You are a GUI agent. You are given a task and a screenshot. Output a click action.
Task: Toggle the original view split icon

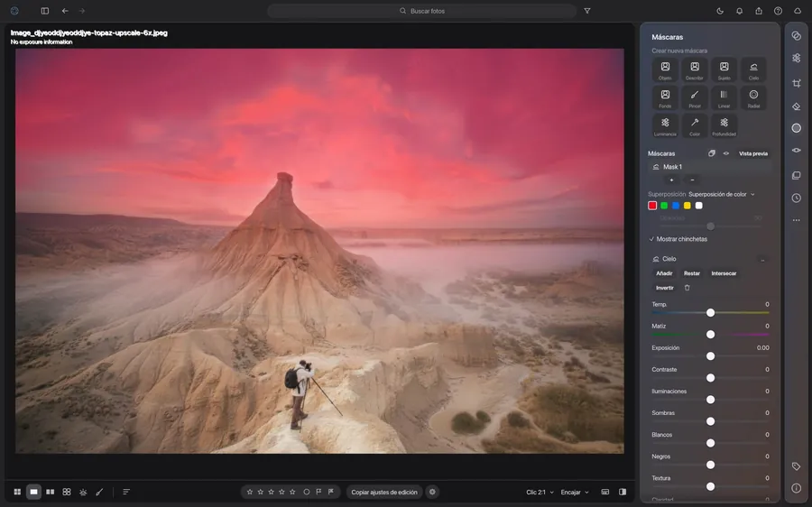click(x=623, y=492)
